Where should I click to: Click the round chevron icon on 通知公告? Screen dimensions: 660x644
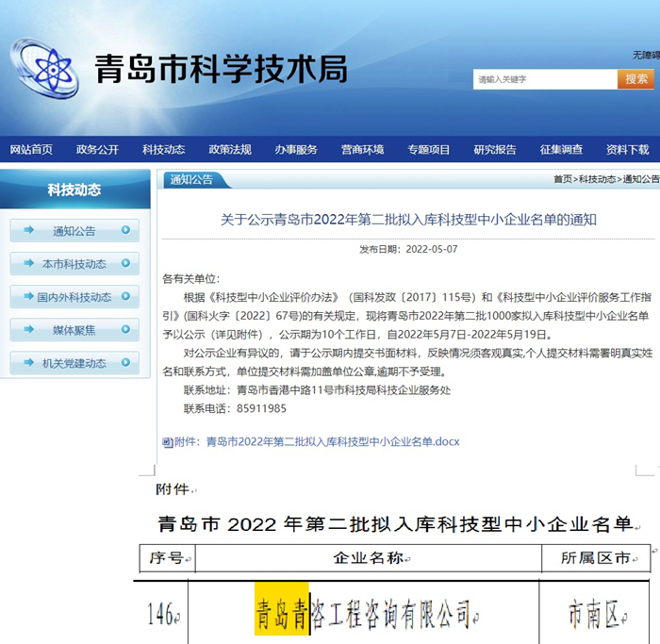(127, 231)
